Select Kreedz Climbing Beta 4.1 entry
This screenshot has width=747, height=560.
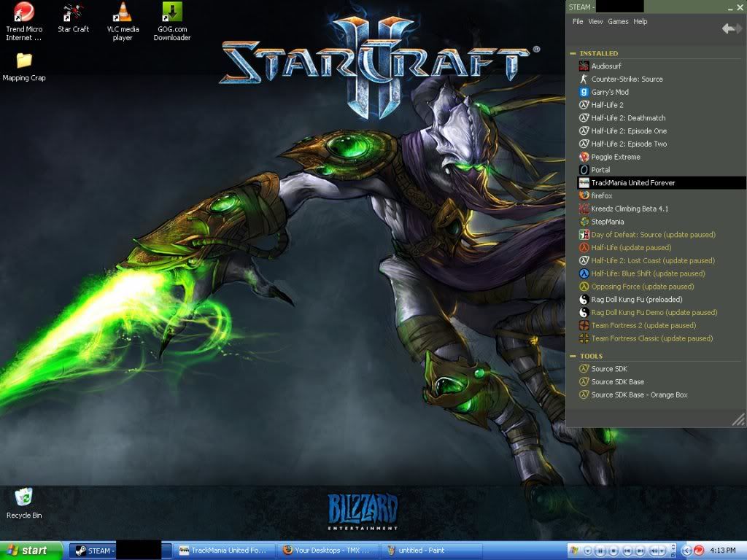click(x=624, y=209)
